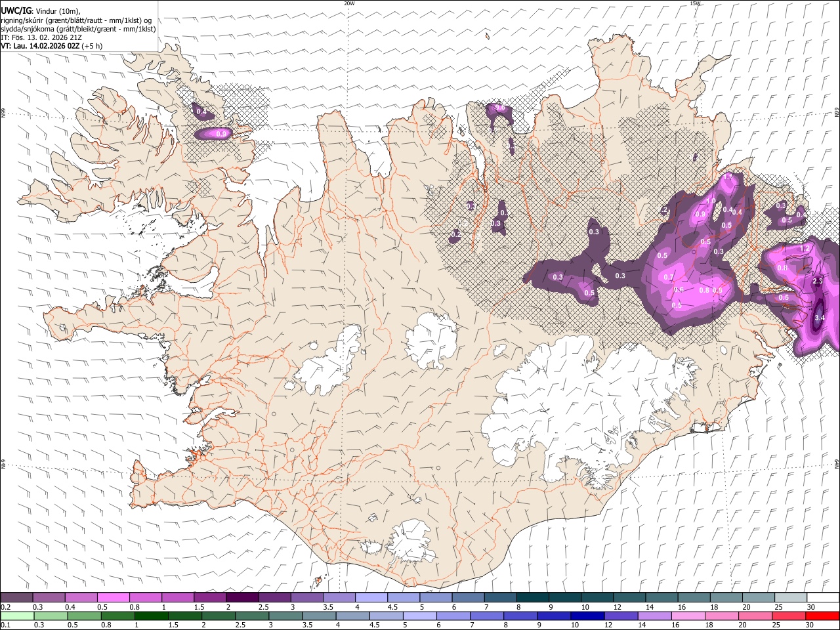Select the pale grey 20–25 swatch in upper legend
This screenshot has width=840, height=630.
click(759, 597)
